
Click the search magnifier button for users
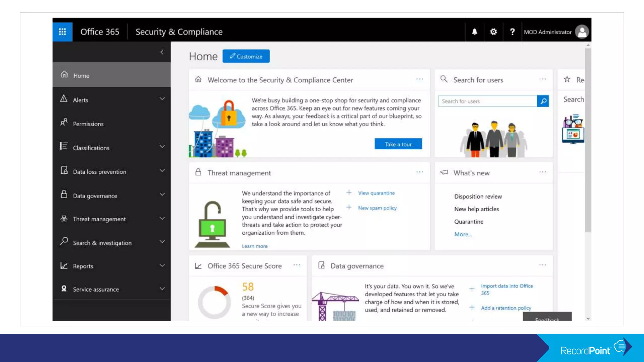(543, 101)
